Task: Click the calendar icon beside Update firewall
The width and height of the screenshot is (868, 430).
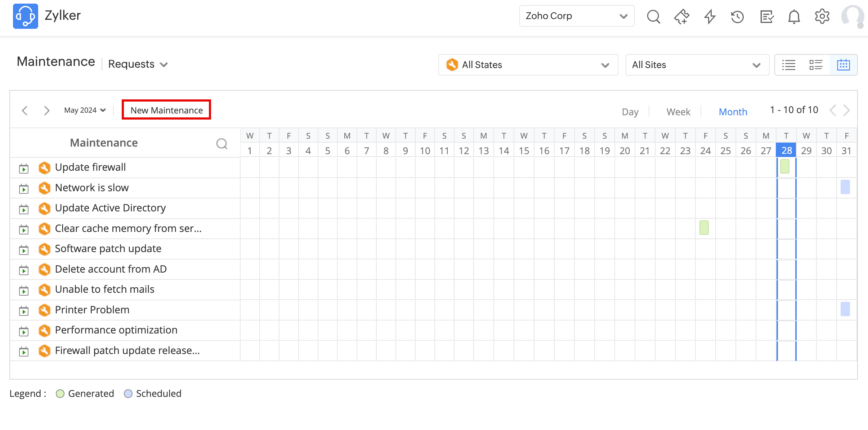Action: click(x=24, y=168)
